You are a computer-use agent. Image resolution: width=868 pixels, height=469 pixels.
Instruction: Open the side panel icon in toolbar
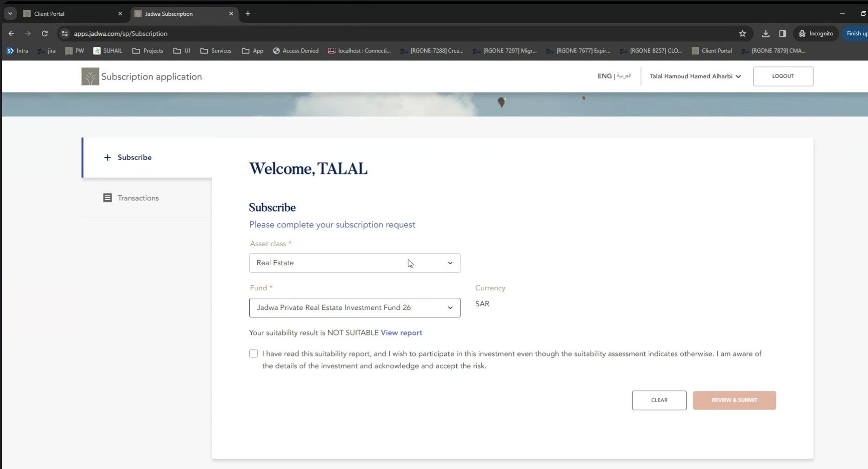coord(782,33)
